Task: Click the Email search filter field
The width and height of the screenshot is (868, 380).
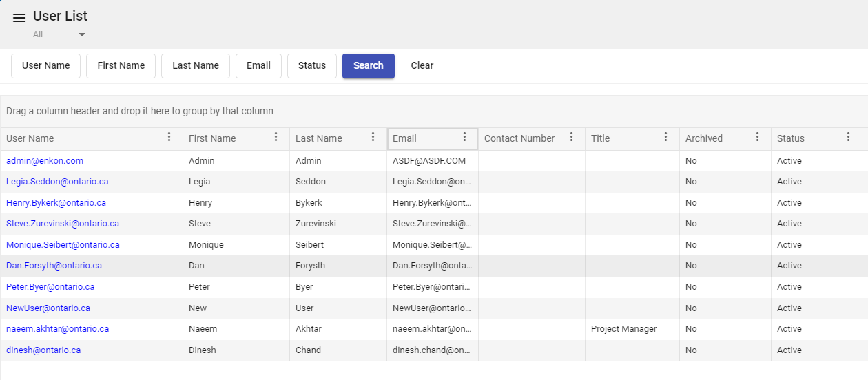Action: [258, 66]
